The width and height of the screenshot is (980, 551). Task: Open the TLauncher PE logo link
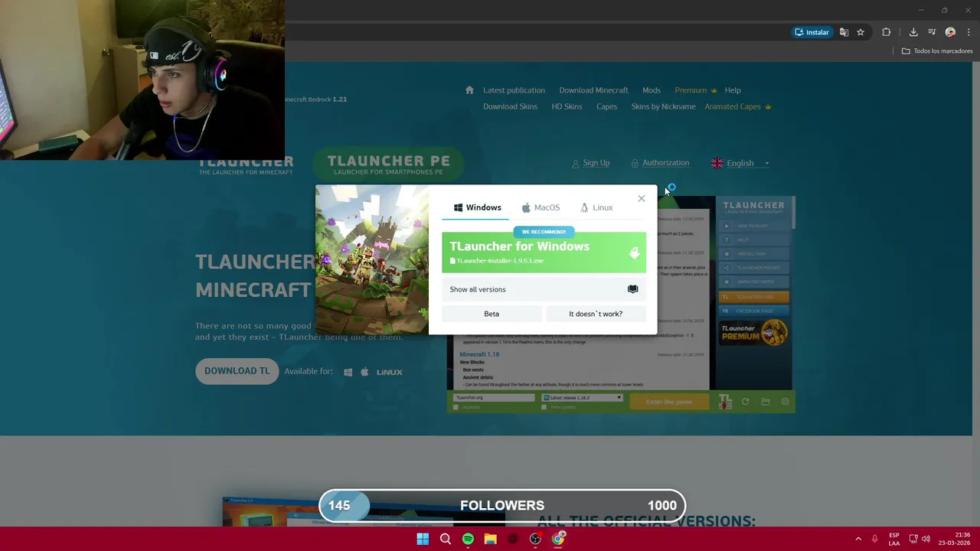click(x=388, y=164)
